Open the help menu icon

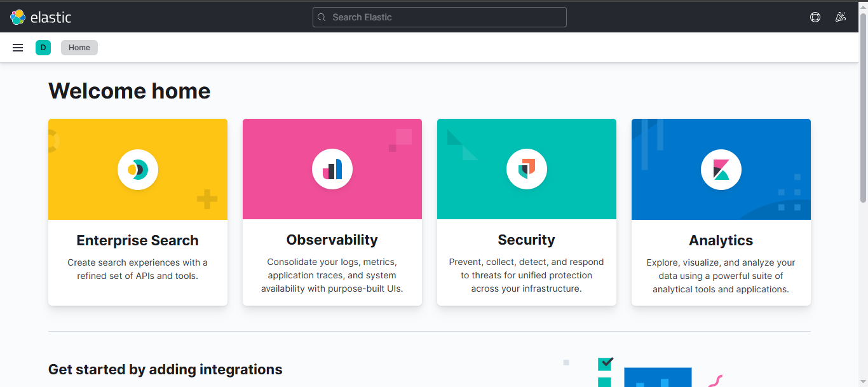tap(815, 17)
